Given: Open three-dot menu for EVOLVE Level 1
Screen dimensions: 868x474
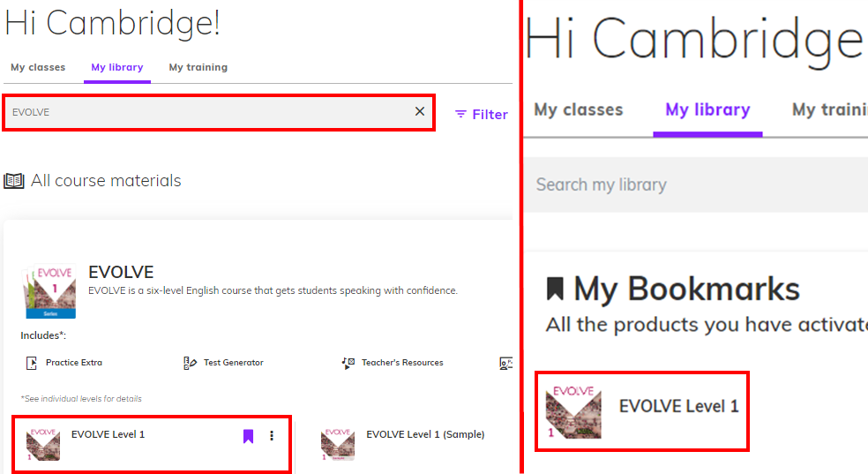Looking at the screenshot, I should click(272, 436).
